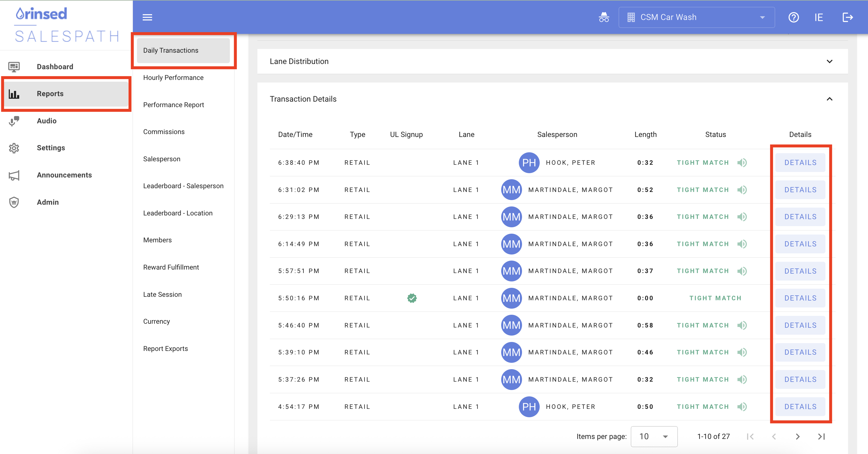The height and width of the screenshot is (454, 868).
Task: Click the Salesperson column header
Action: [557, 134]
